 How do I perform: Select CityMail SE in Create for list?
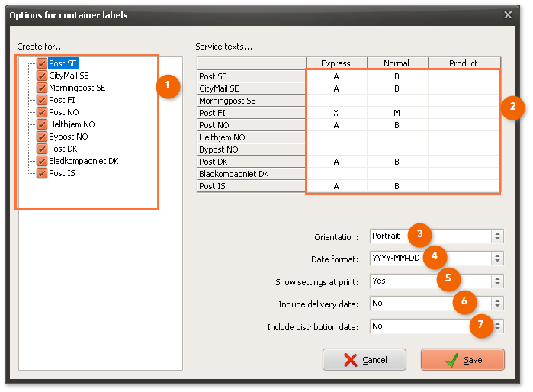click(69, 76)
